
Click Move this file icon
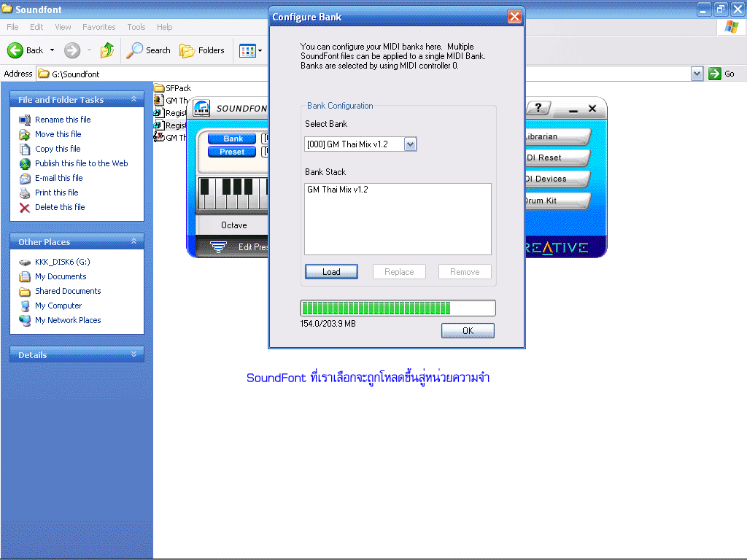click(25, 134)
